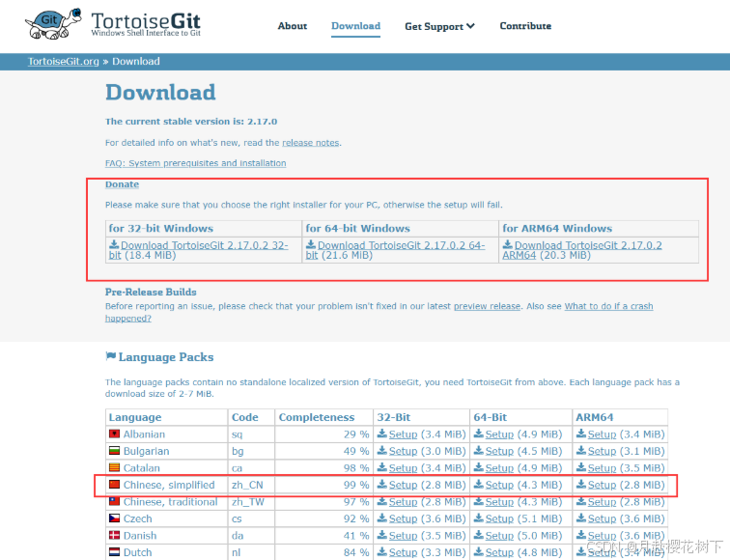The image size is (730, 560).
Task: Download Chinese simplified 32-Bit Setup
Action: pyautogui.click(x=403, y=485)
